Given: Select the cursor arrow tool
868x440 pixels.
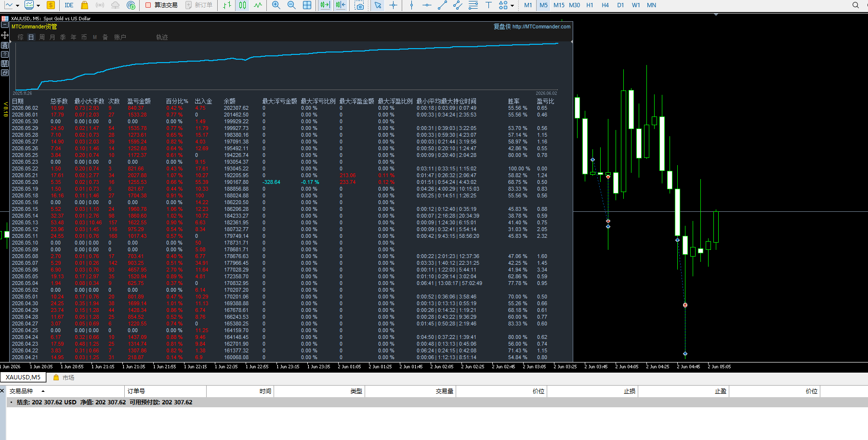Looking at the screenshot, I should pyautogui.click(x=378, y=5).
